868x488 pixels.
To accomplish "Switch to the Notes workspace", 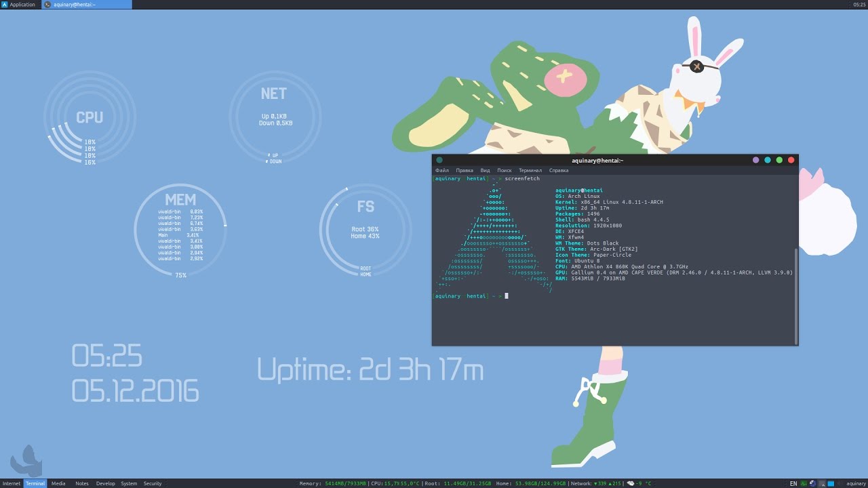I will 82,483.
